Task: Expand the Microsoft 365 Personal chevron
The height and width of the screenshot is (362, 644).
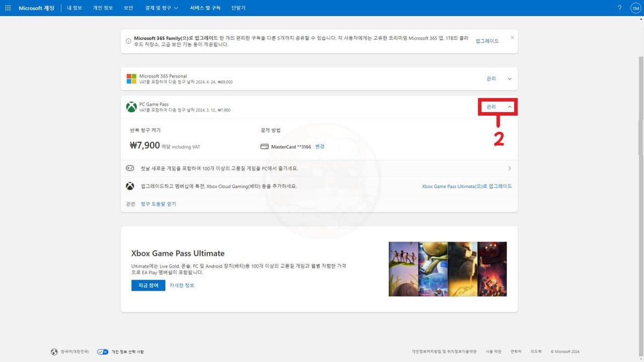Action: click(510, 79)
